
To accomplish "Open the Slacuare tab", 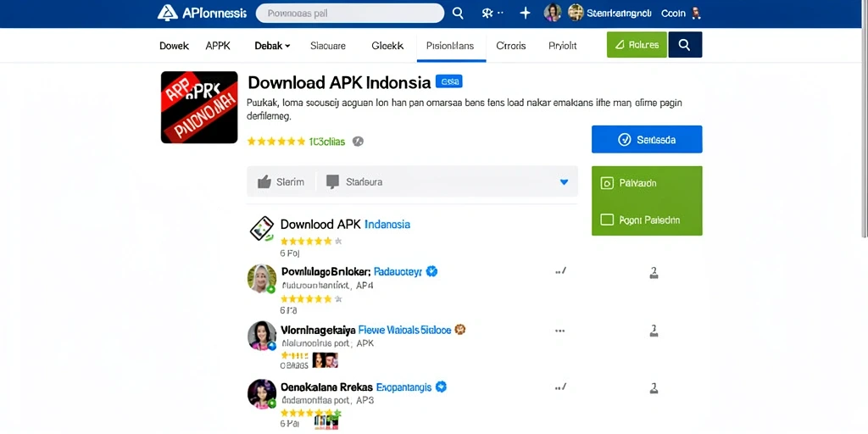I will pos(328,46).
